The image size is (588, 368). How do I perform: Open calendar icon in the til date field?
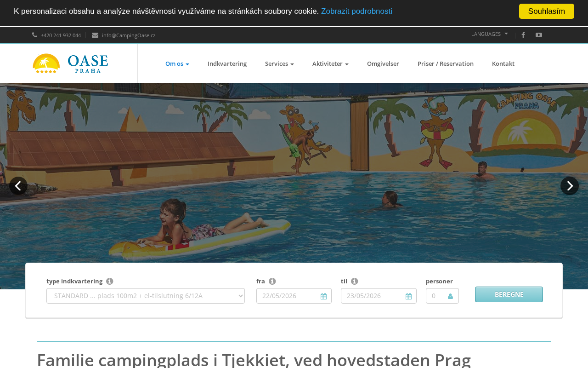click(408, 296)
